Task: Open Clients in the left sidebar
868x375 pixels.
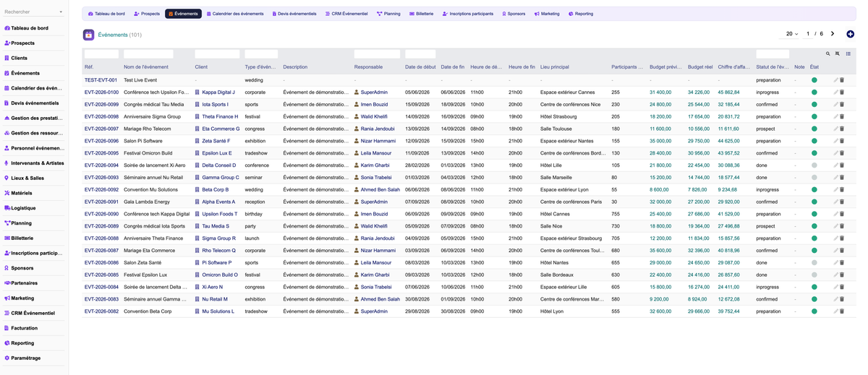Action: (x=20, y=58)
